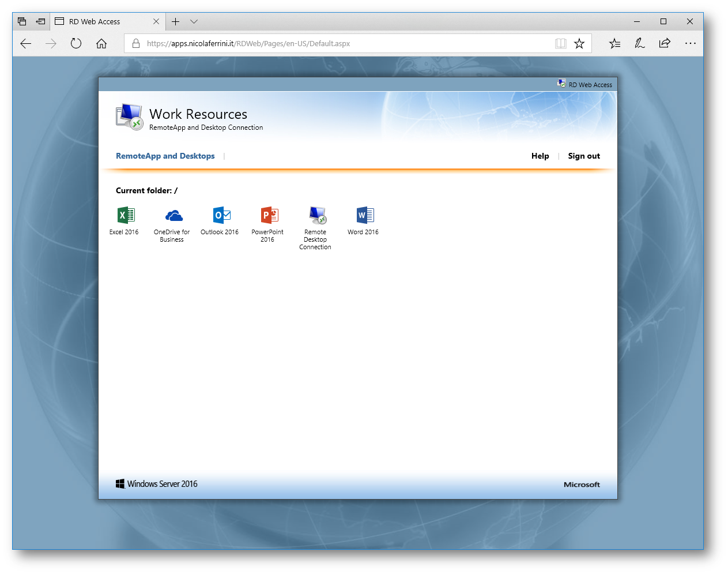Open the RemoteApp and Desktops tab
The image size is (728, 574).
point(165,156)
